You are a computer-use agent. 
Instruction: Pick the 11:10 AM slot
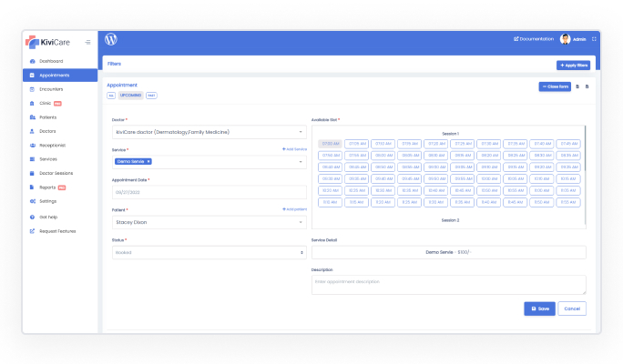coord(331,202)
